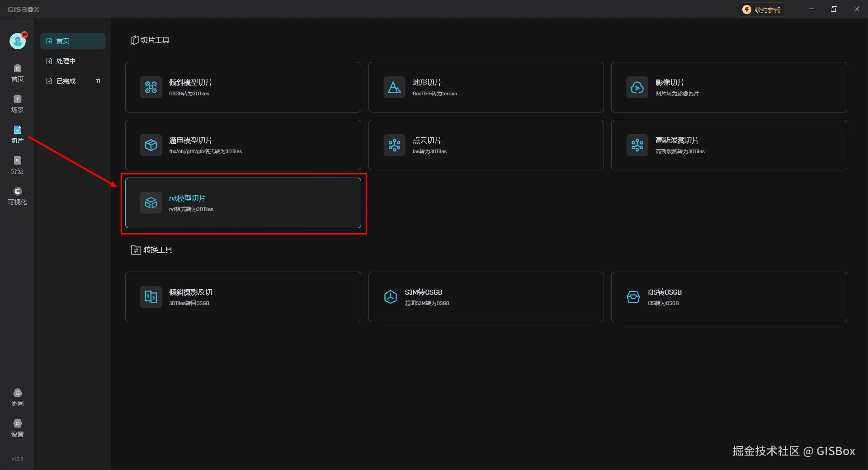Click the v1.2.3 version label
868x470 pixels.
point(17,459)
